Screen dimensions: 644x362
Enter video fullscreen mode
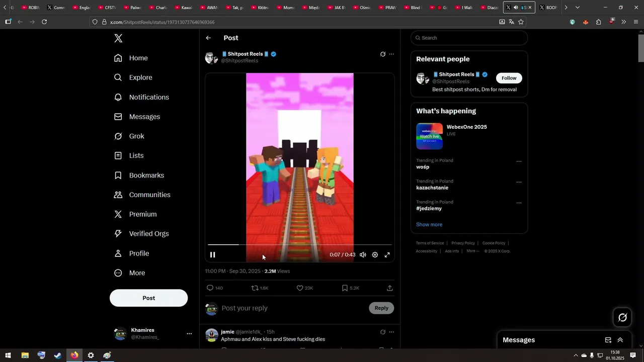tap(387, 255)
